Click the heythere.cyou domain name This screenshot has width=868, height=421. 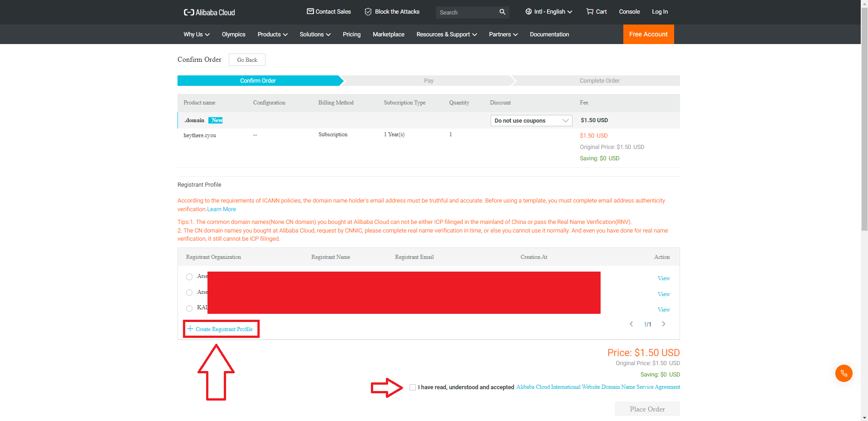200,135
